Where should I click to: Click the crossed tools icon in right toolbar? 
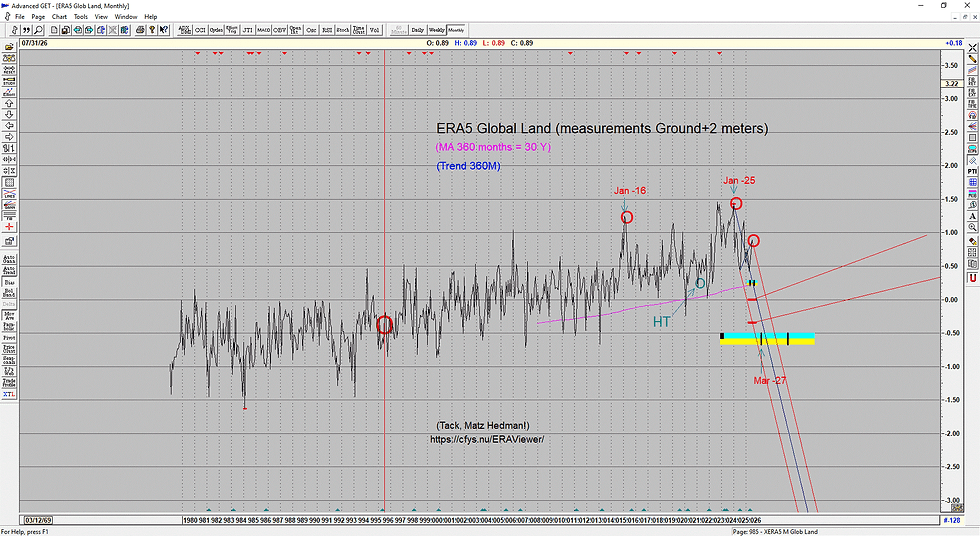tap(972, 47)
